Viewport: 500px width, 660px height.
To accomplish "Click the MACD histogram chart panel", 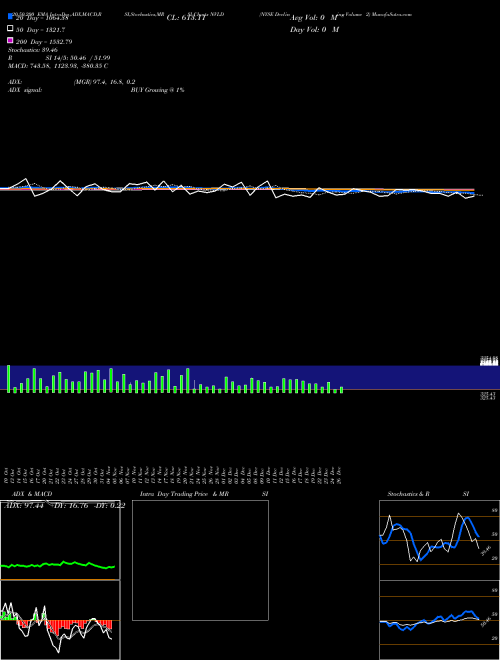I will coord(60,620).
